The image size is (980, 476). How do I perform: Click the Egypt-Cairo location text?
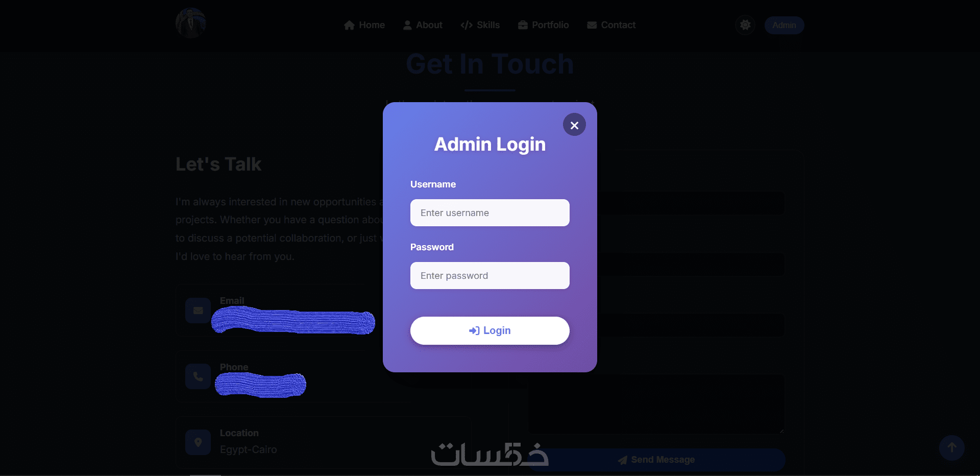pos(249,449)
